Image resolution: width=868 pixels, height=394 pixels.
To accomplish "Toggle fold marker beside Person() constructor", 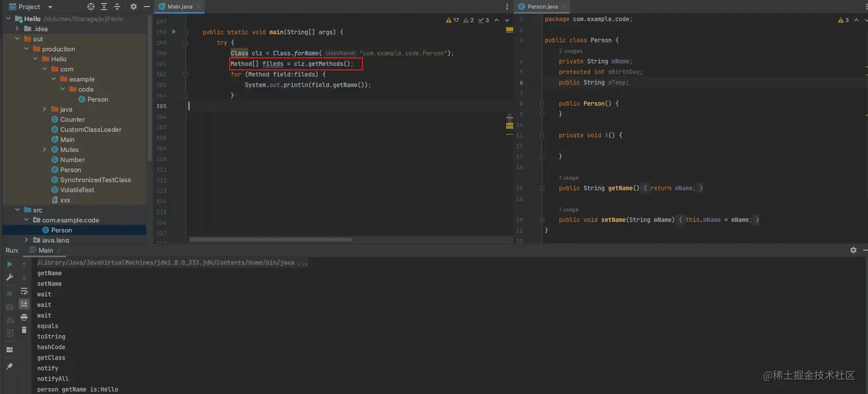I will tap(541, 104).
